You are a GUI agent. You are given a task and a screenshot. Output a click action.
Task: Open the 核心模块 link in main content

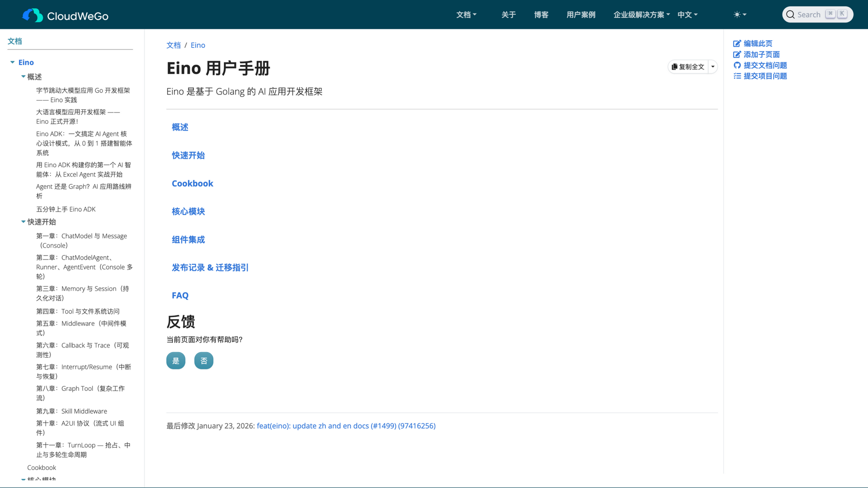pyautogui.click(x=188, y=211)
